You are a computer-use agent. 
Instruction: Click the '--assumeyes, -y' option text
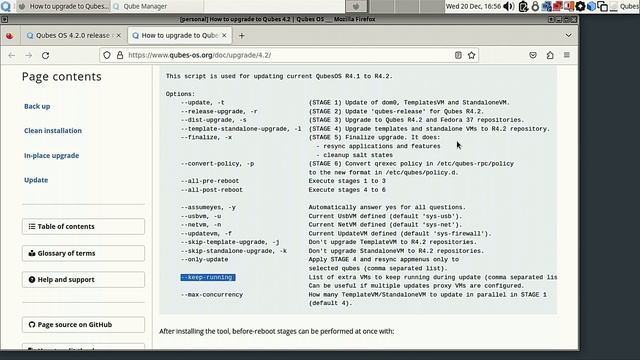208,207
